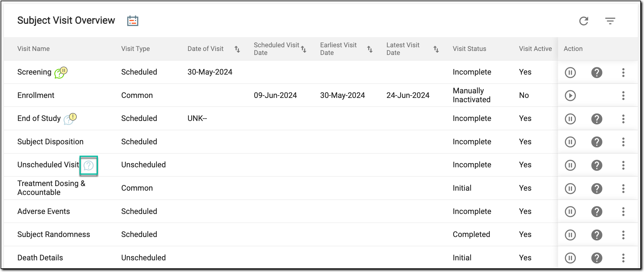Open the Treatment Dosing & Accountable visit name
The image size is (644, 272).
(51, 188)
